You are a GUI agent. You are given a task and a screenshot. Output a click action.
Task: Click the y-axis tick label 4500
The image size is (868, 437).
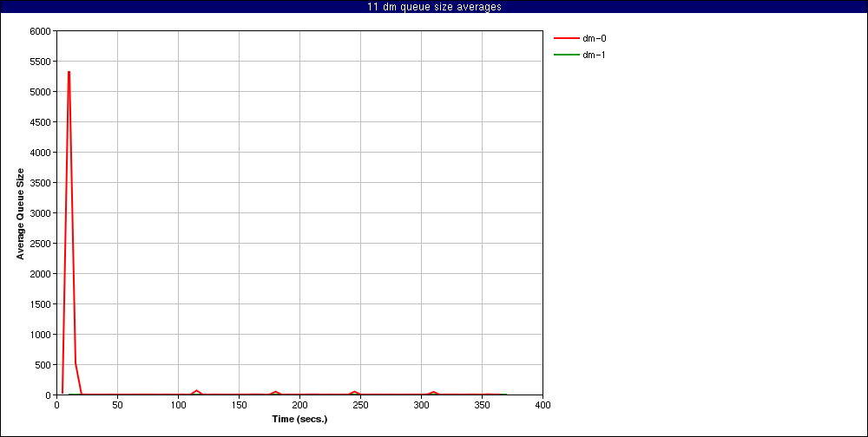42,122
